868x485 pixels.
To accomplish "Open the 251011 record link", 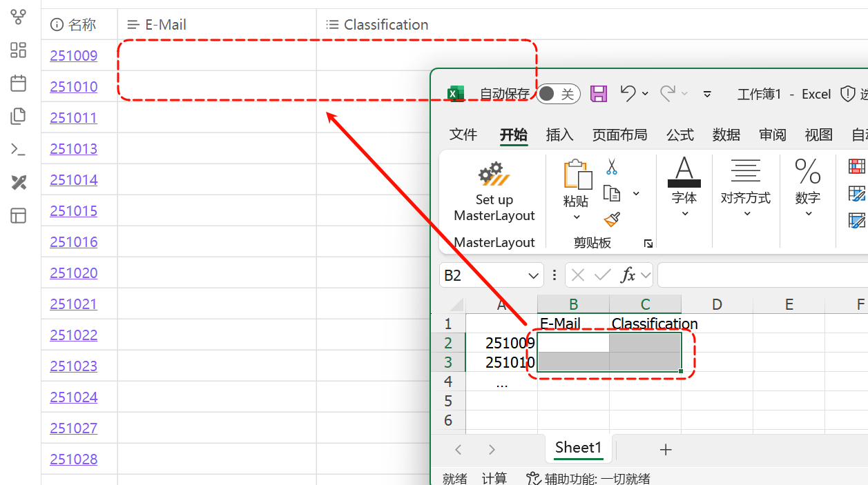I will (73, 118).
